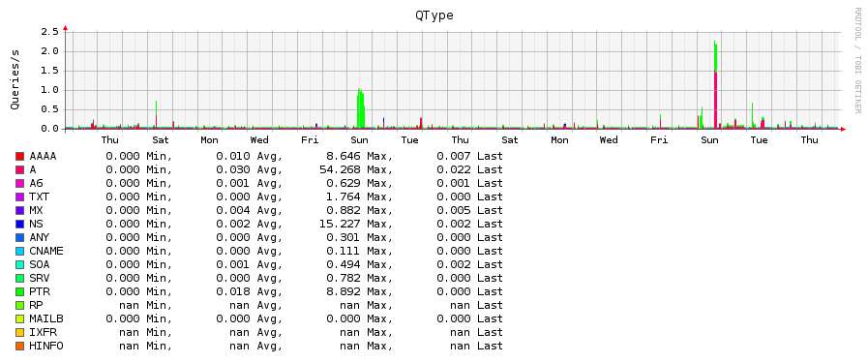Click the RP legend color swatch
Image resolution: width=868 pixels, height=363 pixels.
pyautogui.click(x=19, y=306)
